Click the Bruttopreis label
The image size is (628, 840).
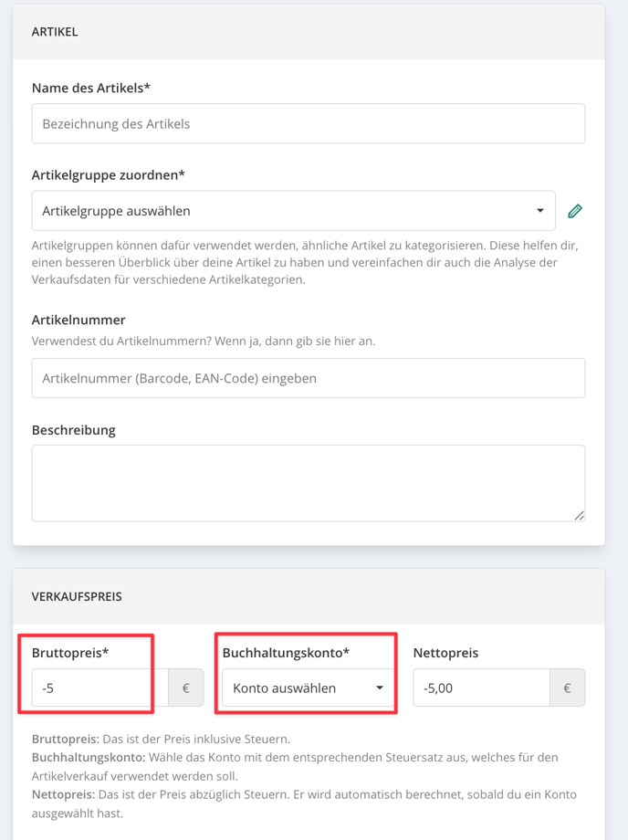(x=70, y=653)
